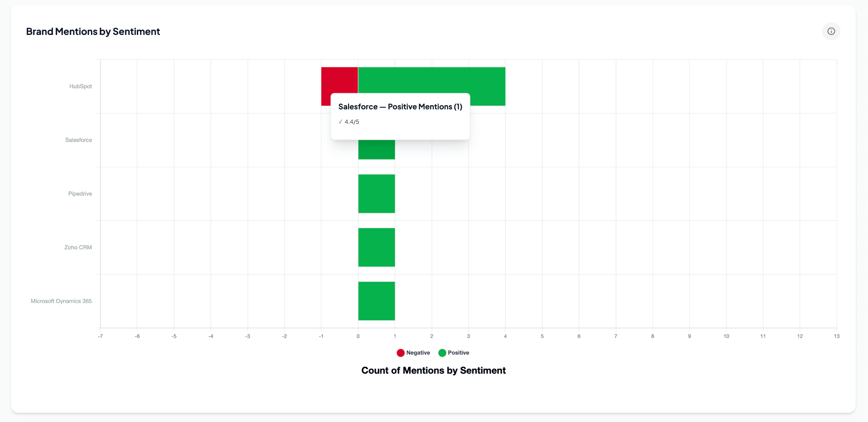Viewport: 868px width, 422px height.
Task: Click the x-axis tick label -7
Action: [x=100, y=336]
